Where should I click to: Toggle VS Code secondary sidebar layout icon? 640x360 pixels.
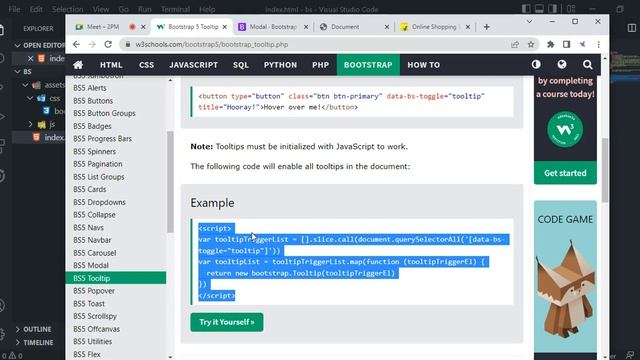553,9
